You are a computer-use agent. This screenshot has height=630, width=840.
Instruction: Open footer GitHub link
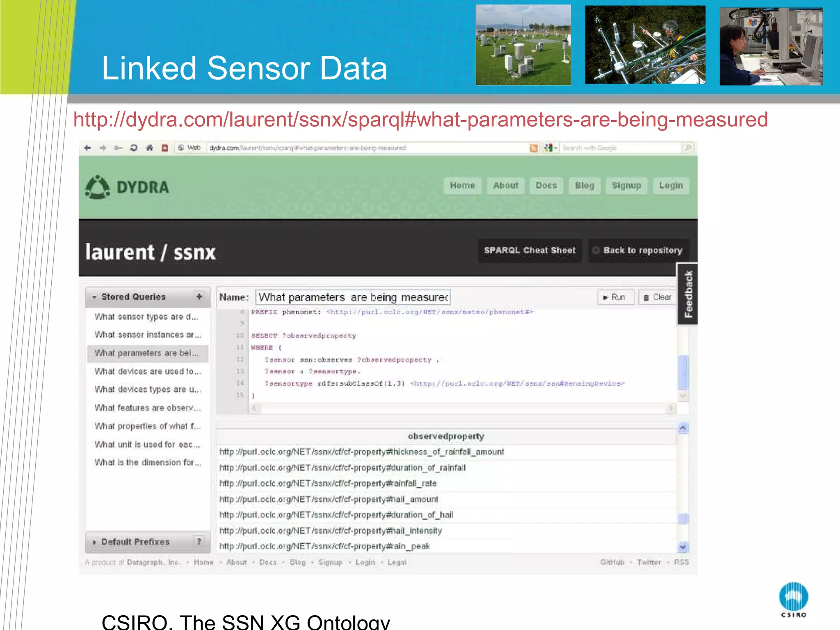coord(612,562)
